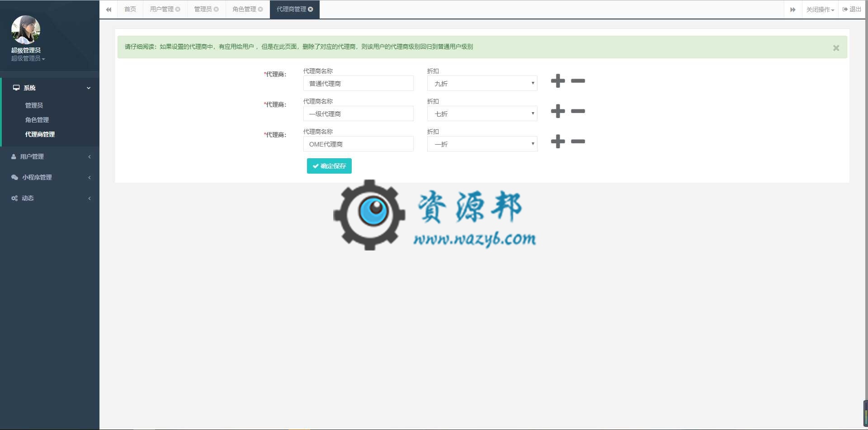
Task: Open 管理员 in the sidebar
Action: 34,105
